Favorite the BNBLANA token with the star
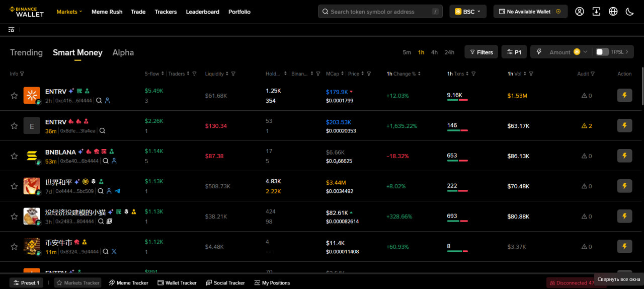 pos(14,156)
